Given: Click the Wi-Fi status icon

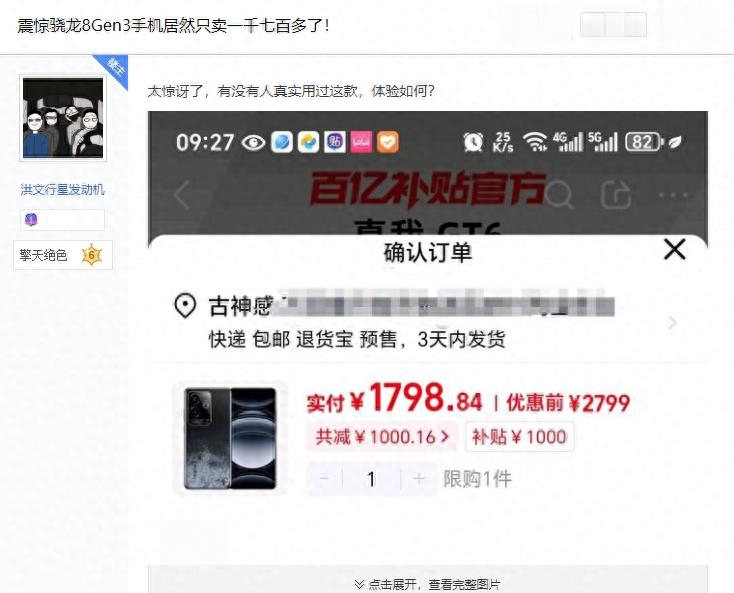Looking at the screenshot, I should tap(535, 141).
